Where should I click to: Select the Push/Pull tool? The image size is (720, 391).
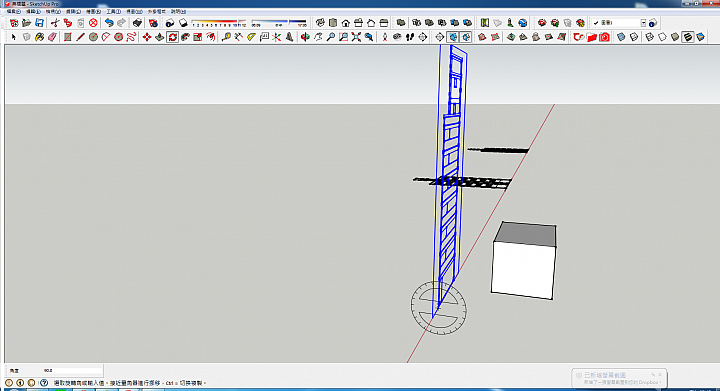coord(160,37)
